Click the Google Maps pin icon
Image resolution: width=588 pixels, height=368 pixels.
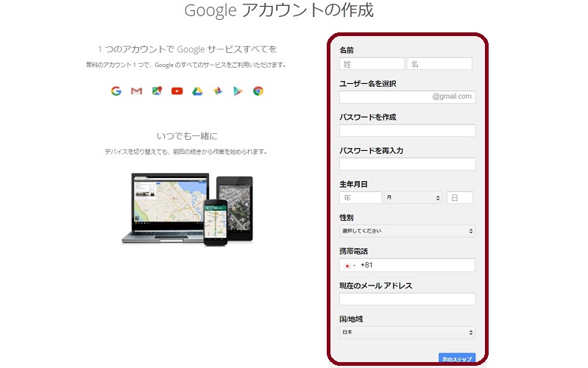(x=157, y=91)
